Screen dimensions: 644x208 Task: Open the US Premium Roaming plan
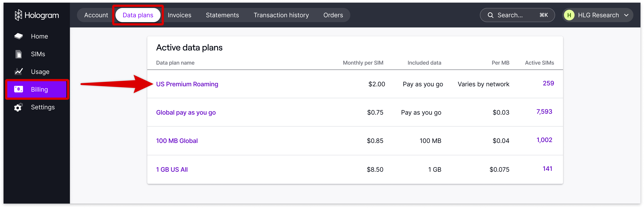pyautogui.click(x=187, y=84)
